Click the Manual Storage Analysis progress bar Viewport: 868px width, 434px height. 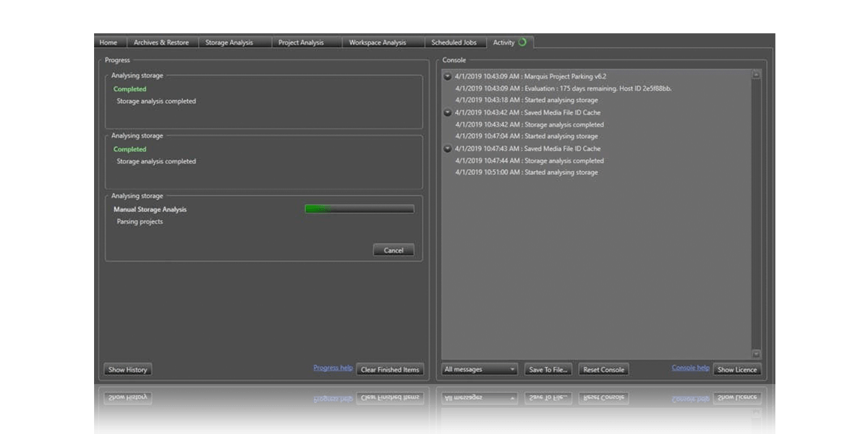359,209
